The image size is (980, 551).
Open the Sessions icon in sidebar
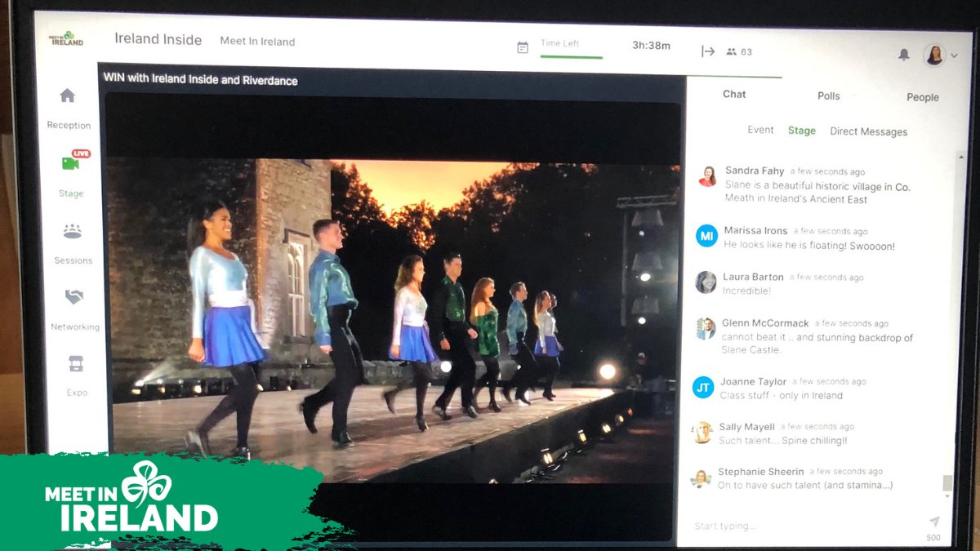73,231
